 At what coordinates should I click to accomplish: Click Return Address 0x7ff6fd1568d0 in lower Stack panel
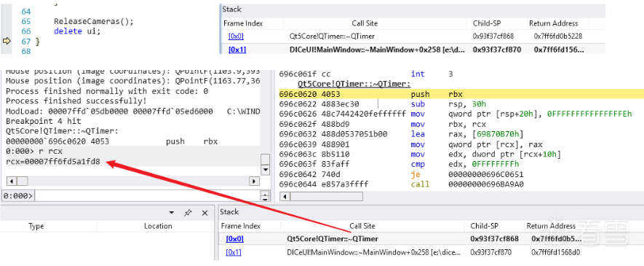556,252
